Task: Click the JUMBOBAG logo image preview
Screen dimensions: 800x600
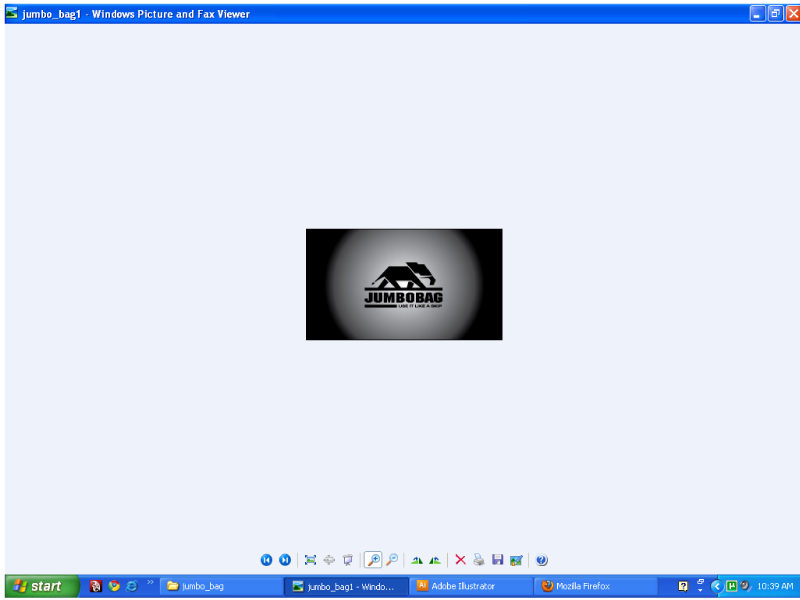Action: coord(404,284)
